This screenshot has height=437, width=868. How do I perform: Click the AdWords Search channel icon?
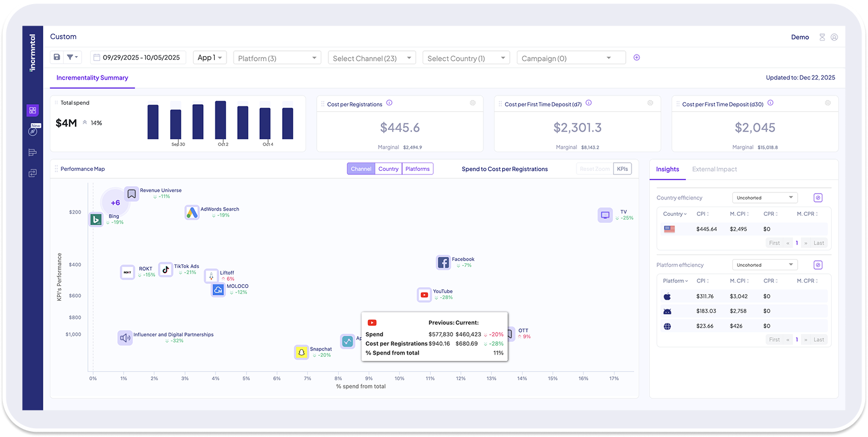[x=192, y=212]
